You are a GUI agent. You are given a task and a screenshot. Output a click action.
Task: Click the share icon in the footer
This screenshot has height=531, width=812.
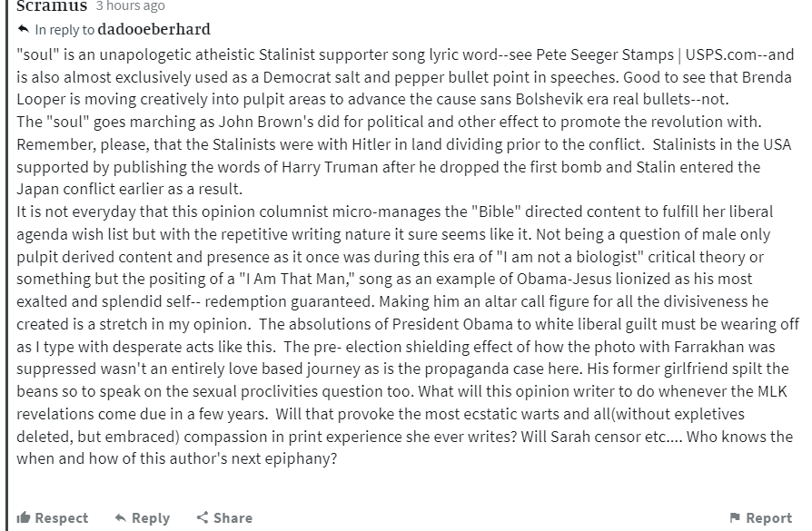203,517
